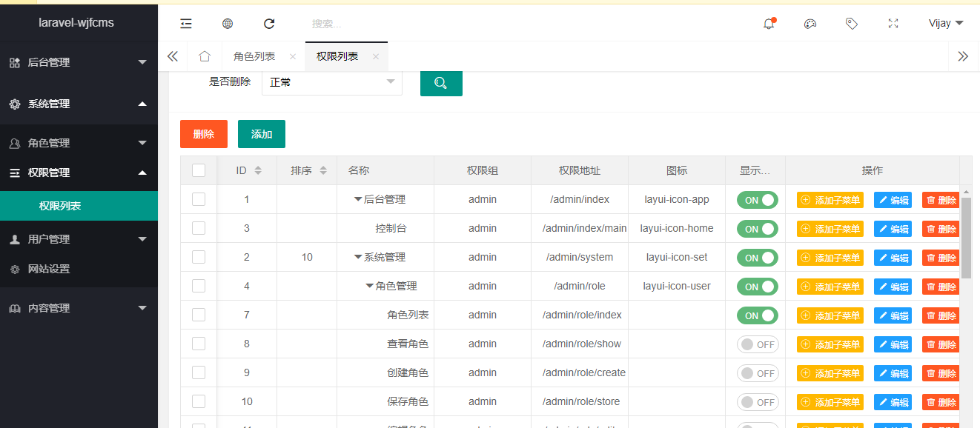This screenshot has height=428, width=980.
Task: Sort by the ID column arrows
Action: 258,170
